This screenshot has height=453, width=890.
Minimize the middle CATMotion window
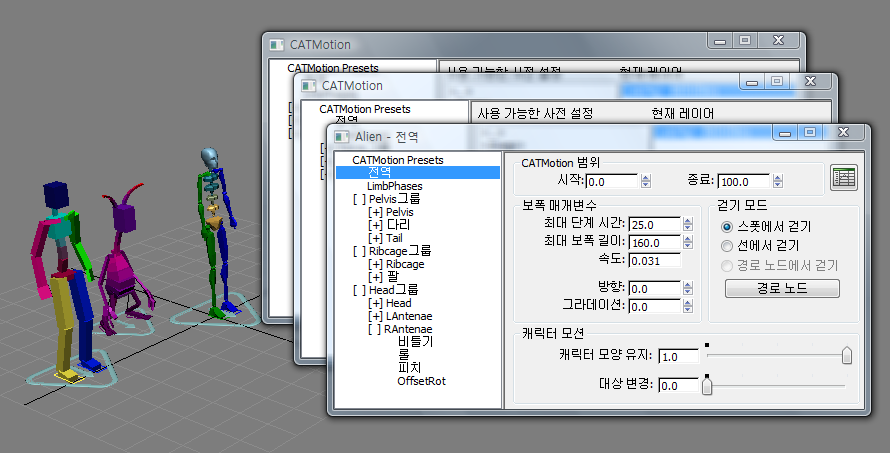[752, 82]
